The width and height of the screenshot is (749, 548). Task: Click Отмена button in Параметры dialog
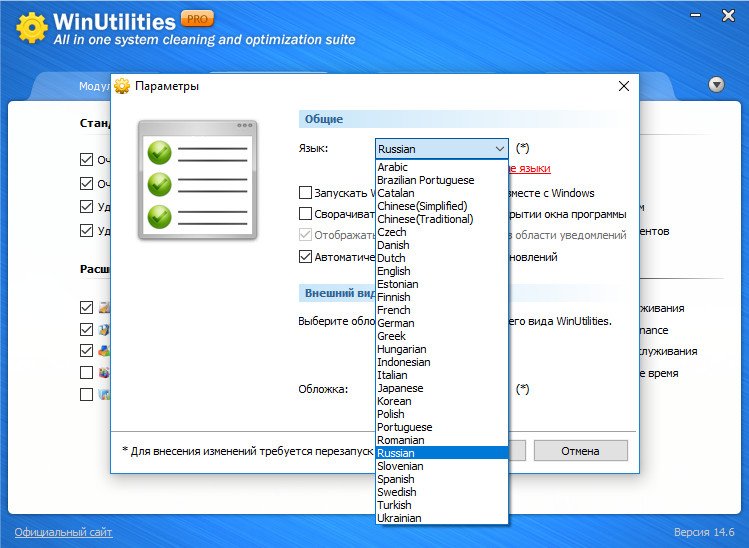click(580, 451)
